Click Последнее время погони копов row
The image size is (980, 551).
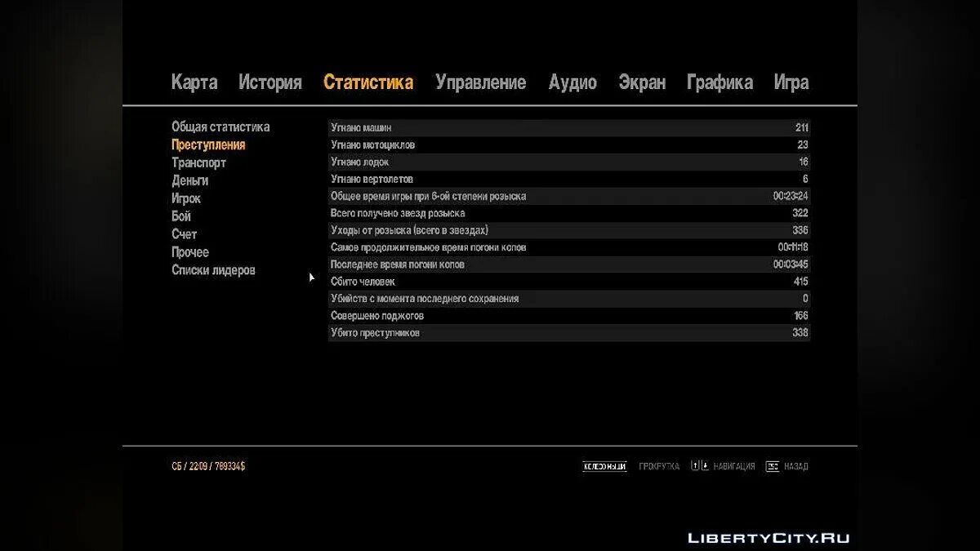click(x=569, y=264)
